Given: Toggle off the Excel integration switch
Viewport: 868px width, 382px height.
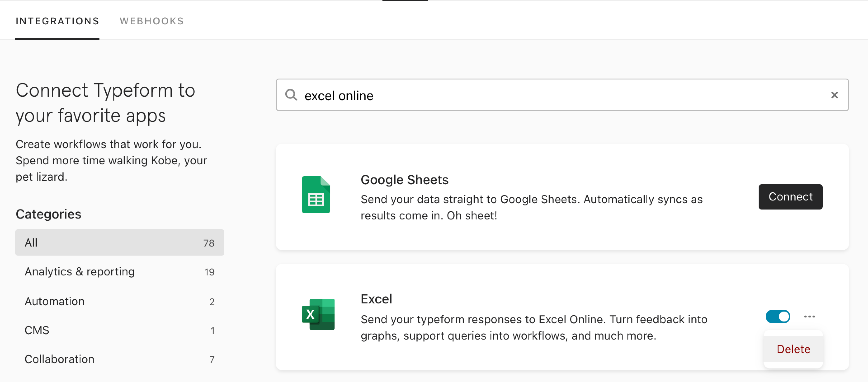Looking at the screenshot, I should (778, 317).
